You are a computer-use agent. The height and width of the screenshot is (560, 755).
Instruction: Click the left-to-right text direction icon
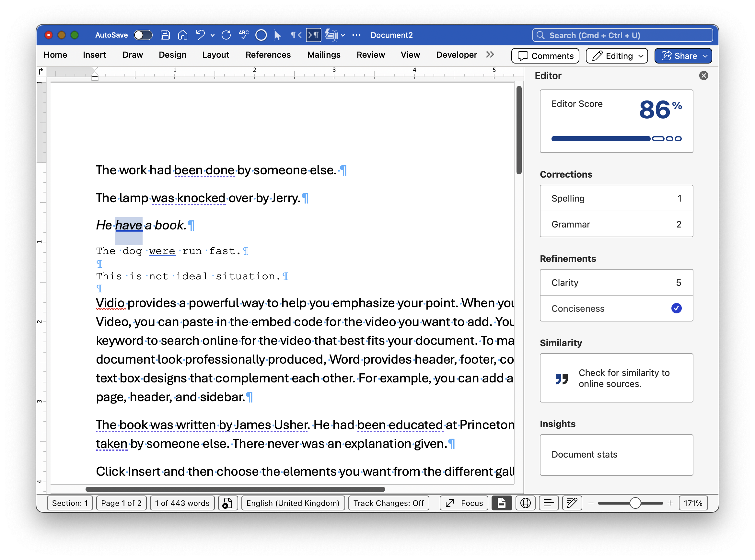coord(313,35)
